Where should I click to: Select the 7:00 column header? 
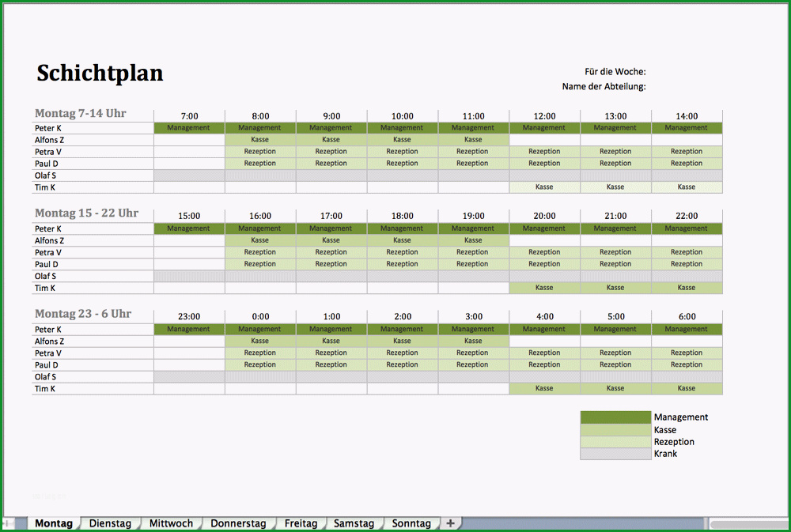coord(189,116)
